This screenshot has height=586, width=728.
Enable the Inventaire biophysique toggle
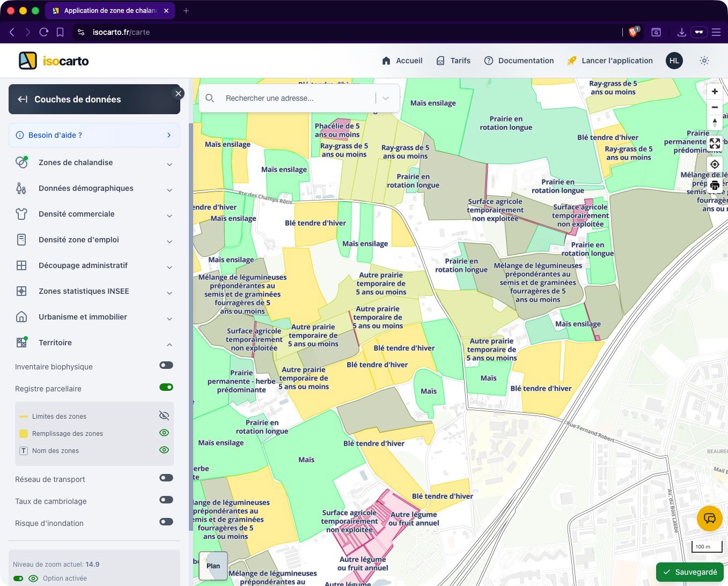(166, 366)
